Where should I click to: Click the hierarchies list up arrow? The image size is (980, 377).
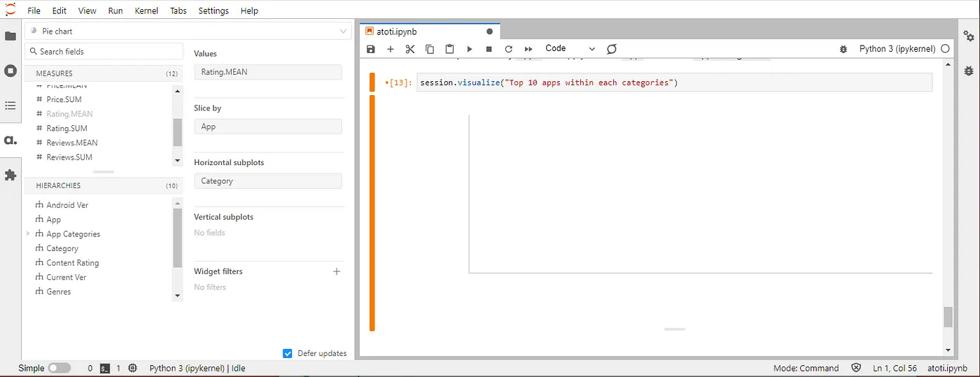click(177, 203)
